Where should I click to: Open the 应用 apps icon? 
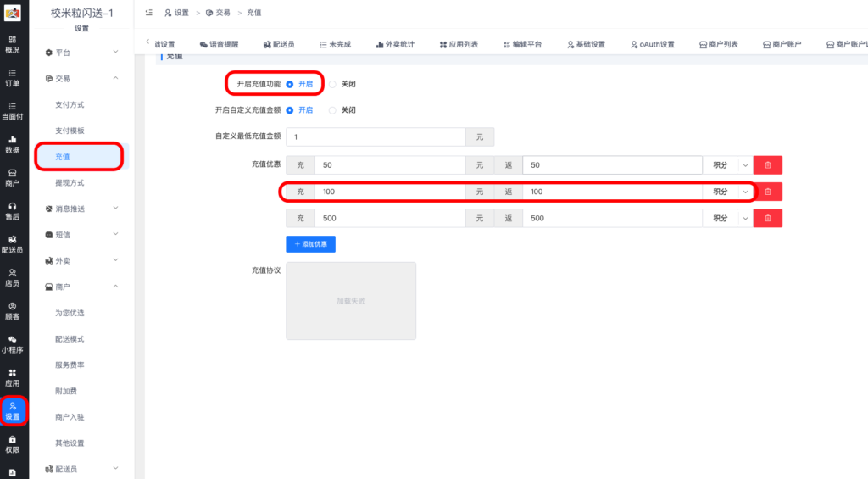[x=12, y=377]
